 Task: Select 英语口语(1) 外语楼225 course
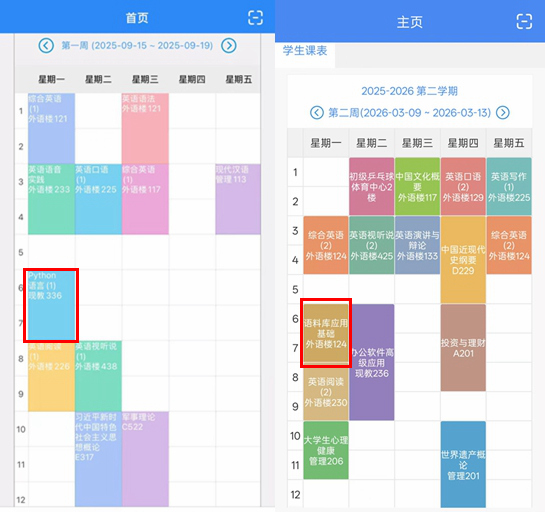coord(98,199)
